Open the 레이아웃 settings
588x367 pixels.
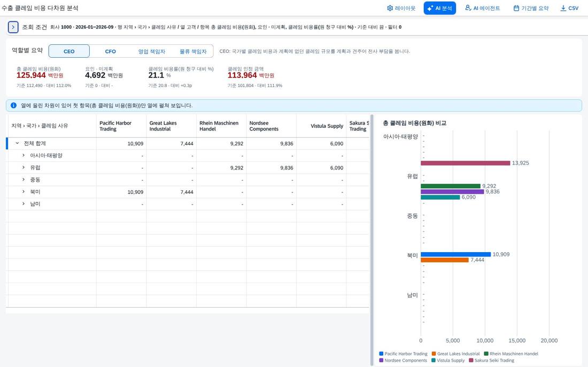click(401, 8)
